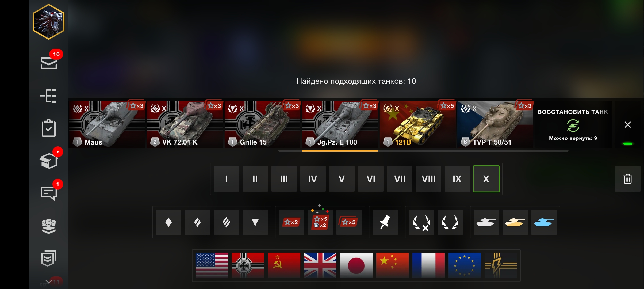Select the Jg.Pz. E 100 tank
Viewport: 644px width, 289px height.
coord(340,125)
